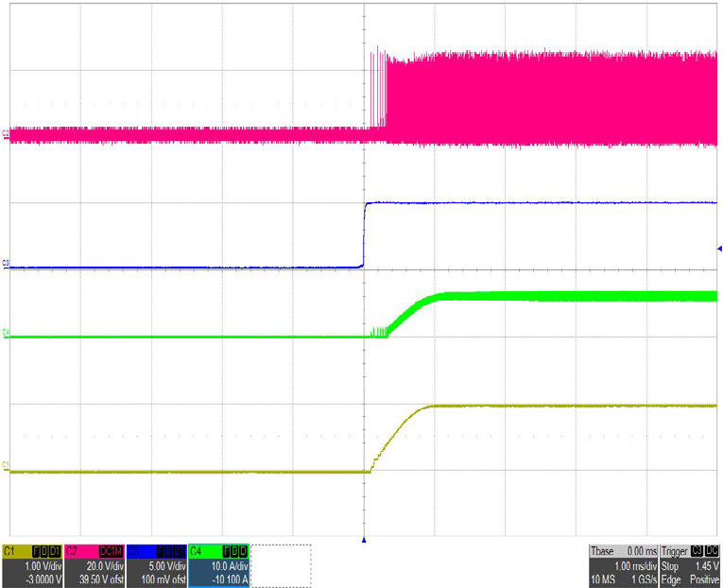
Task: Click the trigger level arrow on right edge
Action: pos(718,249)
